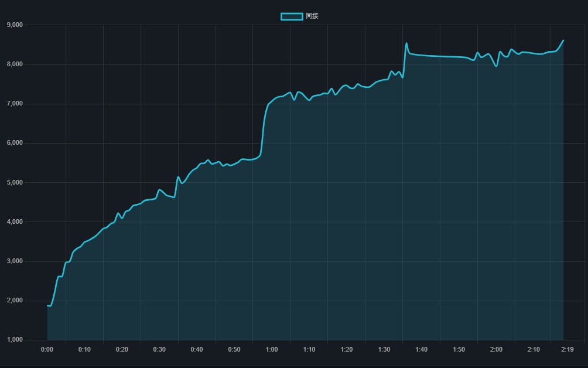588x368 pixels.
Task: Click the 3,000 y-axis label
Action: (x=15, y=261)
